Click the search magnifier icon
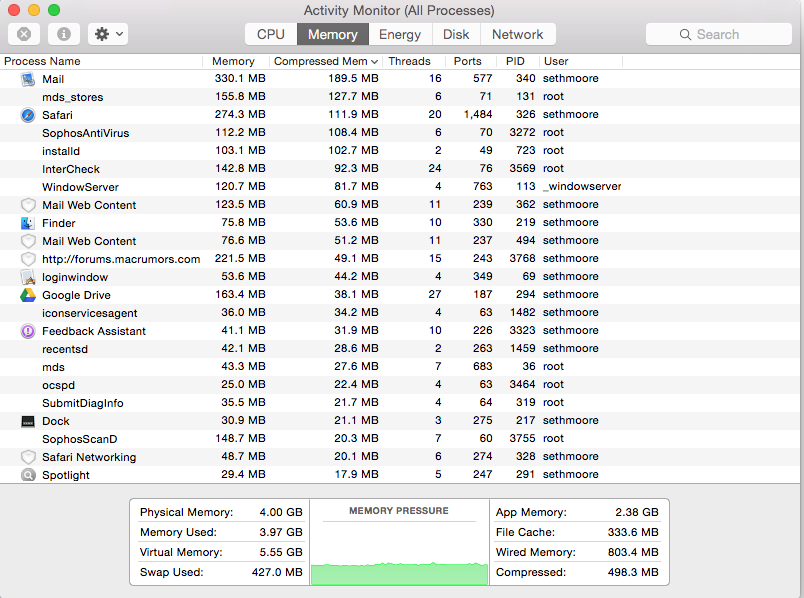 [685, 34]
